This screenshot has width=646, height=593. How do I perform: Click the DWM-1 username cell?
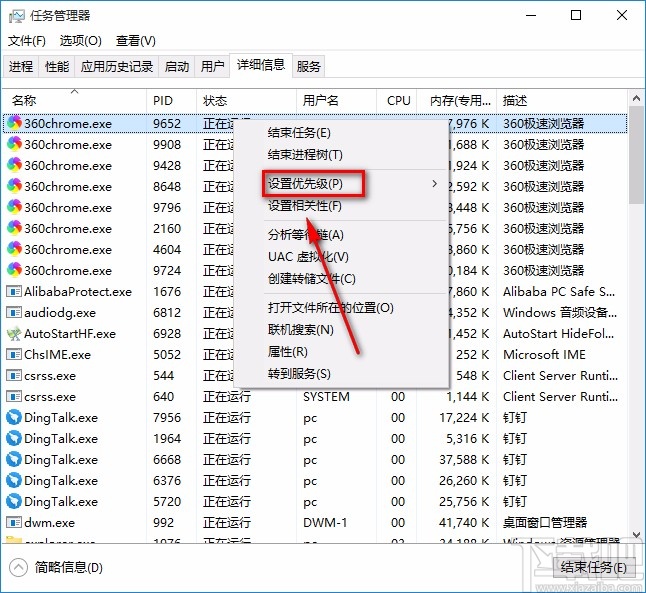tap(325, 523)
